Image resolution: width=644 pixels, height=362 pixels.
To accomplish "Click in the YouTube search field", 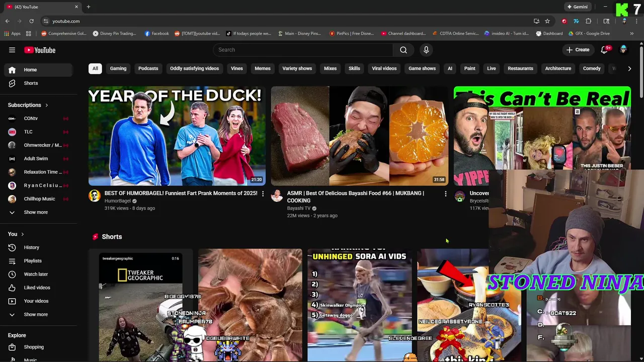I will coord(303,50).
